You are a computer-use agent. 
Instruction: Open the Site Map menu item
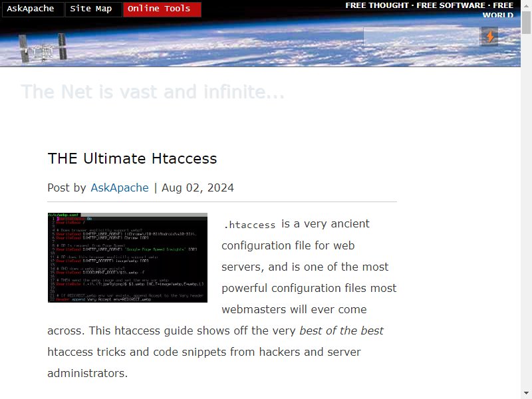[x=93, y=9]
